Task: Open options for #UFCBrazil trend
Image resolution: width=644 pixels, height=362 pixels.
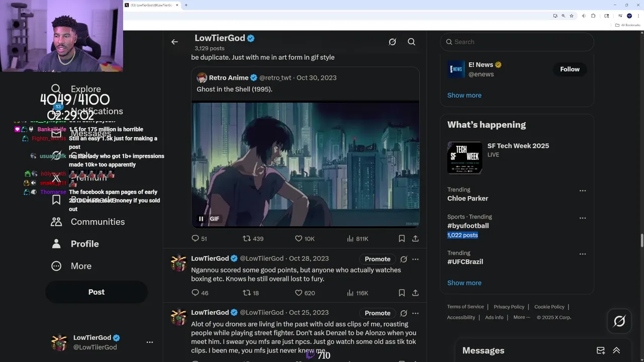Action: coord(582,254)
